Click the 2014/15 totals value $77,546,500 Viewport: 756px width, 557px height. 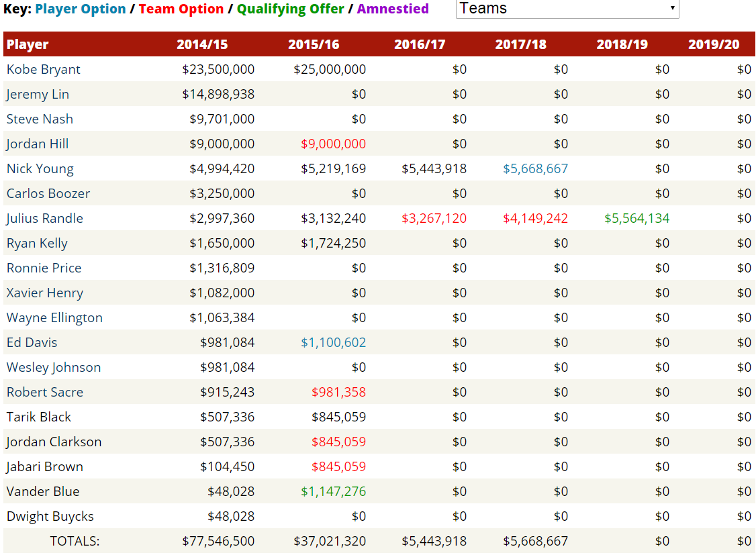coord(218,542)
